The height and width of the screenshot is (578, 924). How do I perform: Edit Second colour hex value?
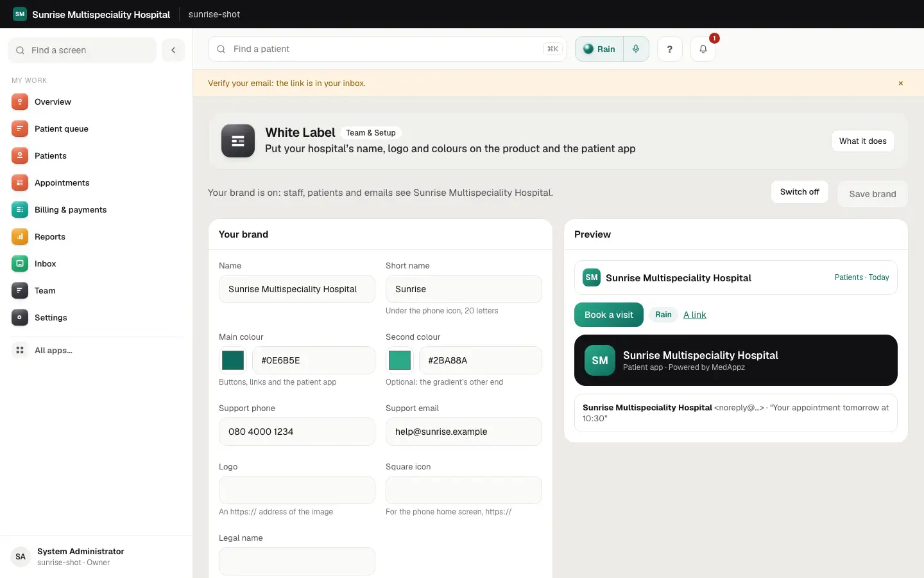(481, 360)
